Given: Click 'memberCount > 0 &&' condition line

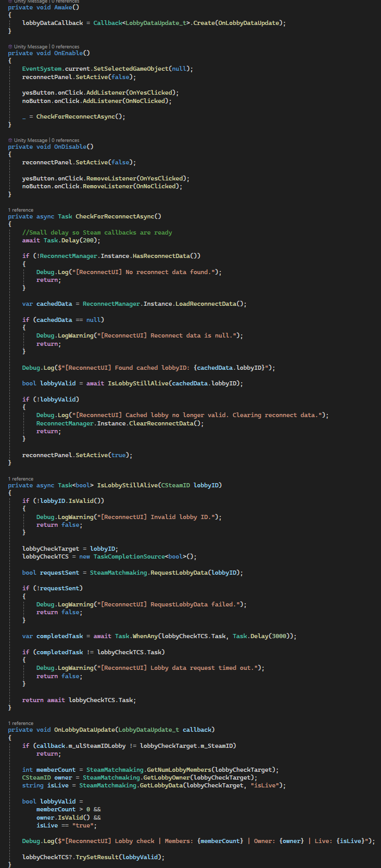Looking at the screenshot, I should [69, 809].
